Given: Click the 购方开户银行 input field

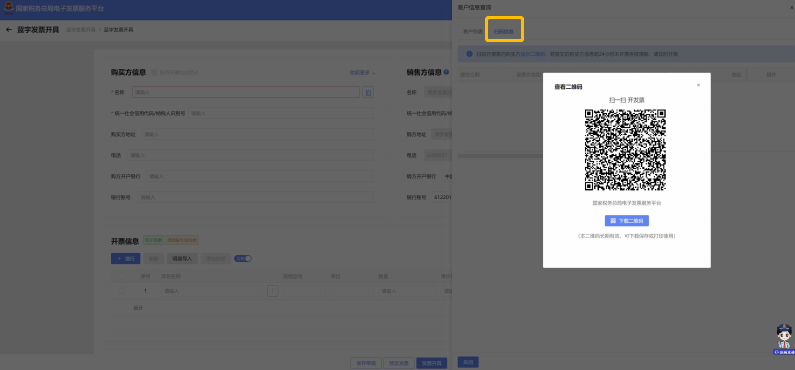Looking at the screenshot, I should pos(260,176).
